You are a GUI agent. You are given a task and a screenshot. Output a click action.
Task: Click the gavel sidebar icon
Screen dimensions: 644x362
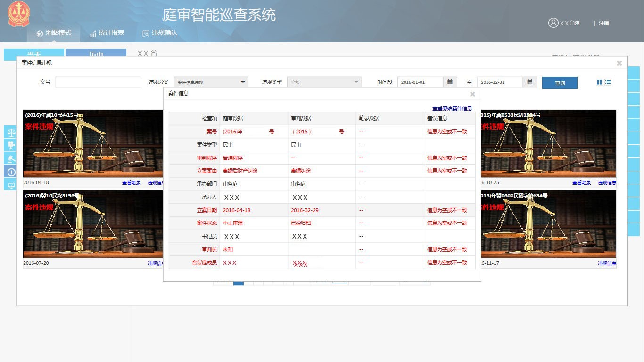10,158
